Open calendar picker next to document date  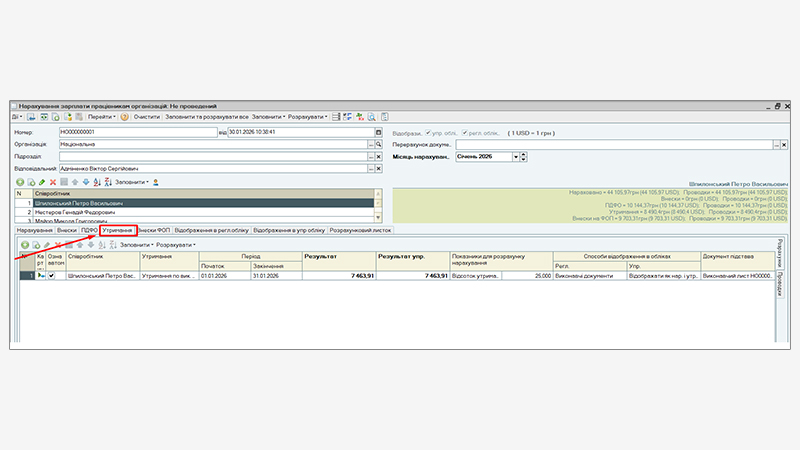coord(378,131)
